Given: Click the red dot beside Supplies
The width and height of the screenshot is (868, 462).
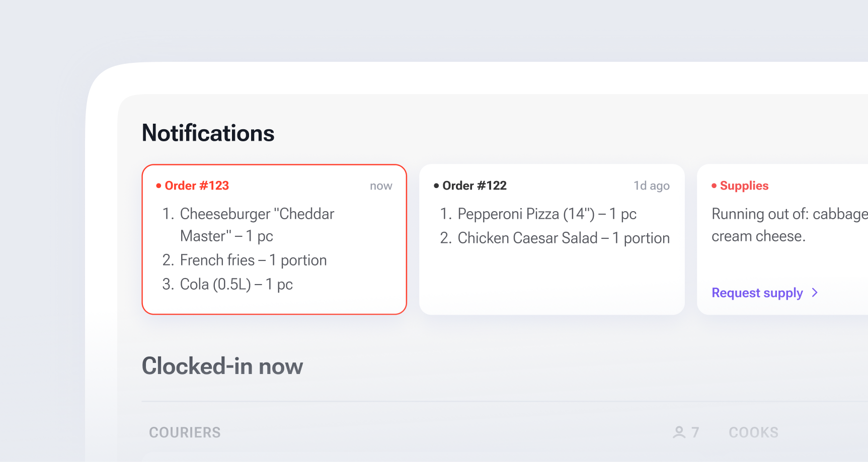Looking at the screenshot, I should (x=714, y=186).
